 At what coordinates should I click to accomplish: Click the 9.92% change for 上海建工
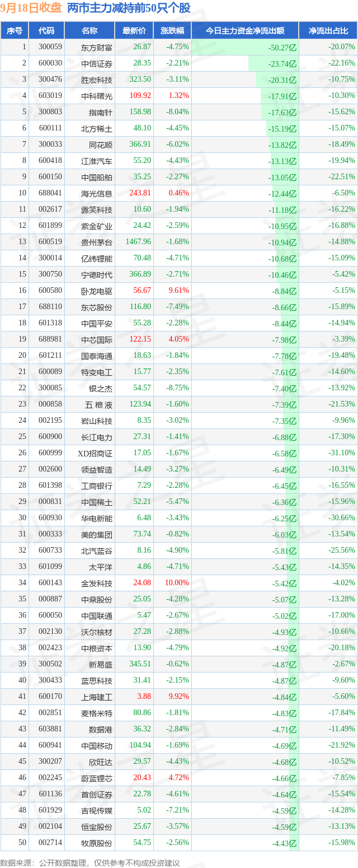coord(178,697)
